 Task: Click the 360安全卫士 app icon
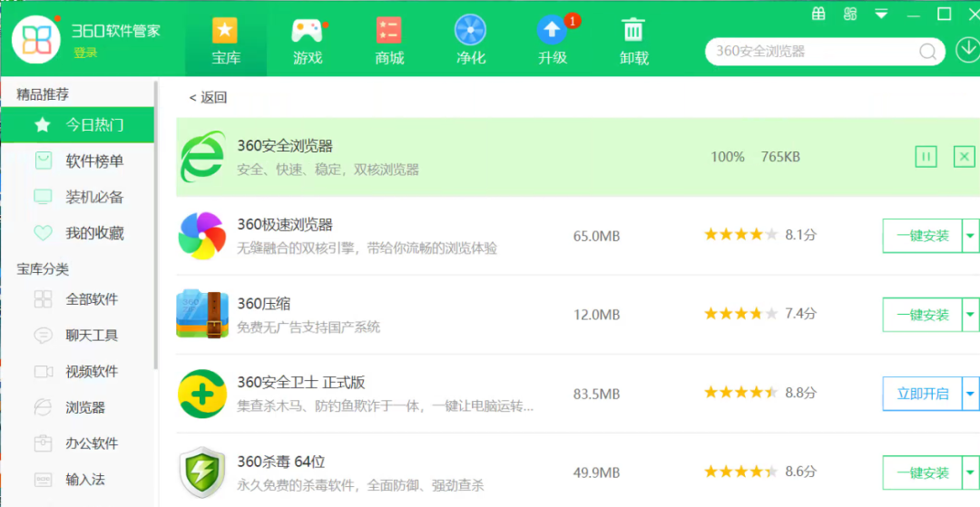[x=201, y=394]
